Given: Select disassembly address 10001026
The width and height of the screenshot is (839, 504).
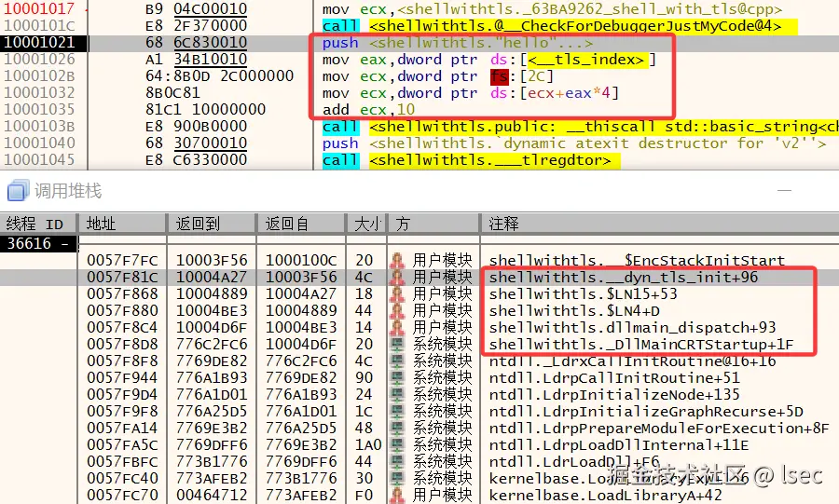Looking at the screenshot, I should [x=39, y=59].
